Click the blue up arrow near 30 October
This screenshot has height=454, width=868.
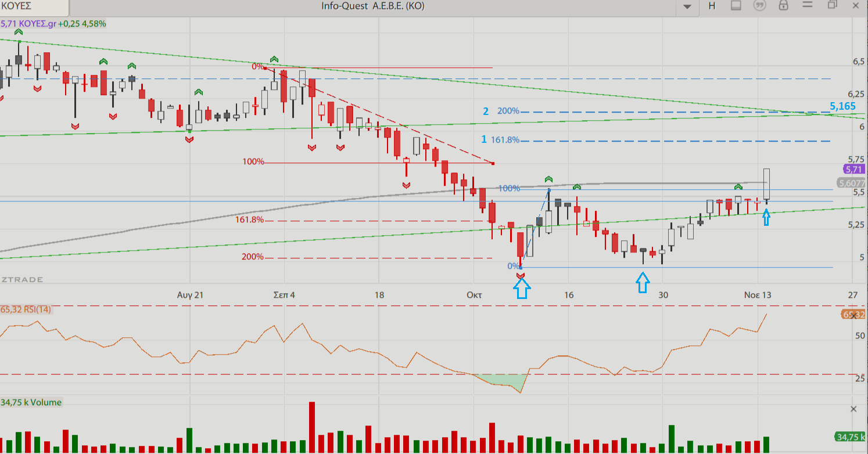coord(642,283)
